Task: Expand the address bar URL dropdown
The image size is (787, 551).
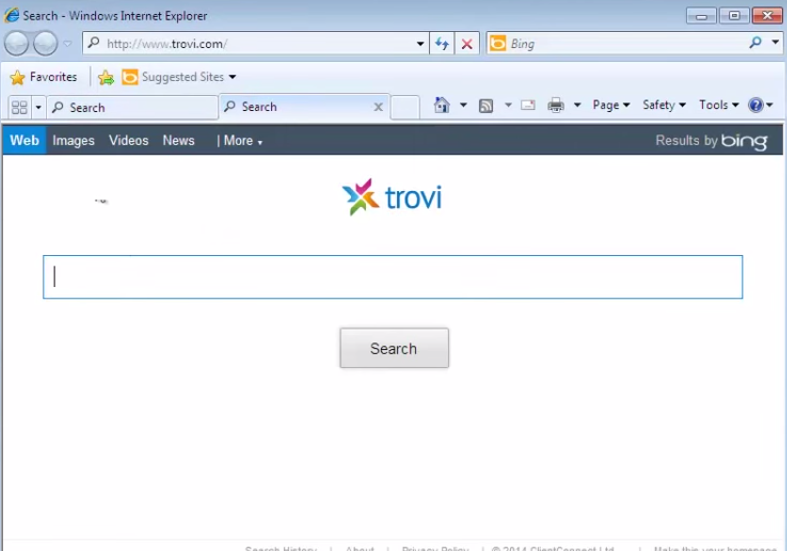Action: point(421,44)
